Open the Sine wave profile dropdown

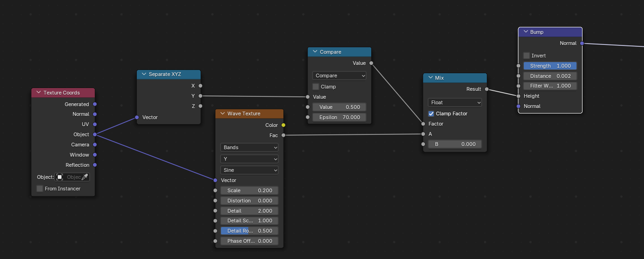tap(249, 170)
